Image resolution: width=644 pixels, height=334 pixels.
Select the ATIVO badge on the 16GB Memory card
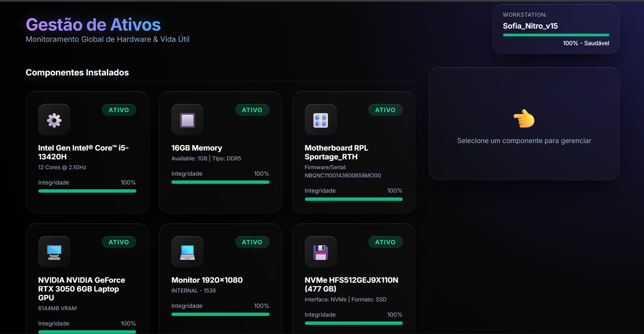coord(252,110)
